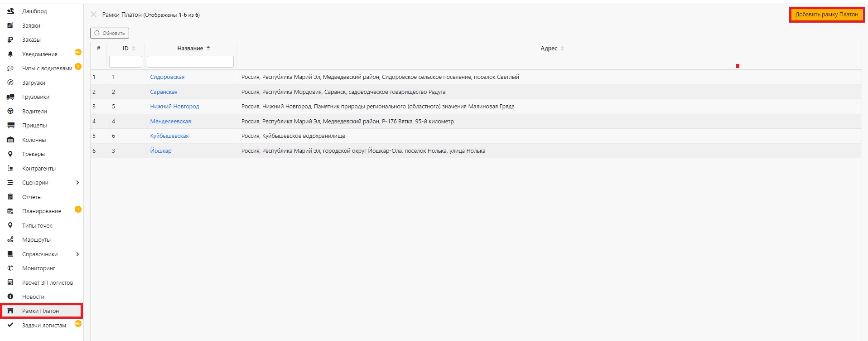Click the address cell of the Сидоровская row

550,77
